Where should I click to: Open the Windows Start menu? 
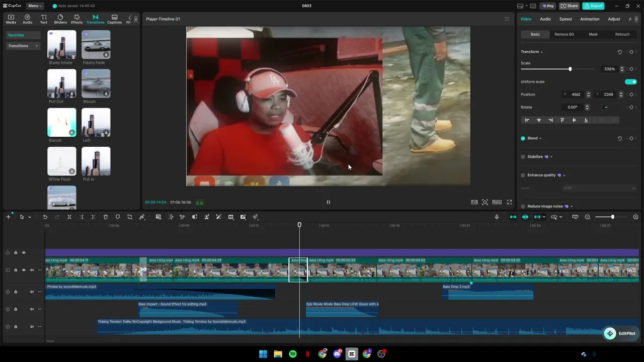(263, 354)
